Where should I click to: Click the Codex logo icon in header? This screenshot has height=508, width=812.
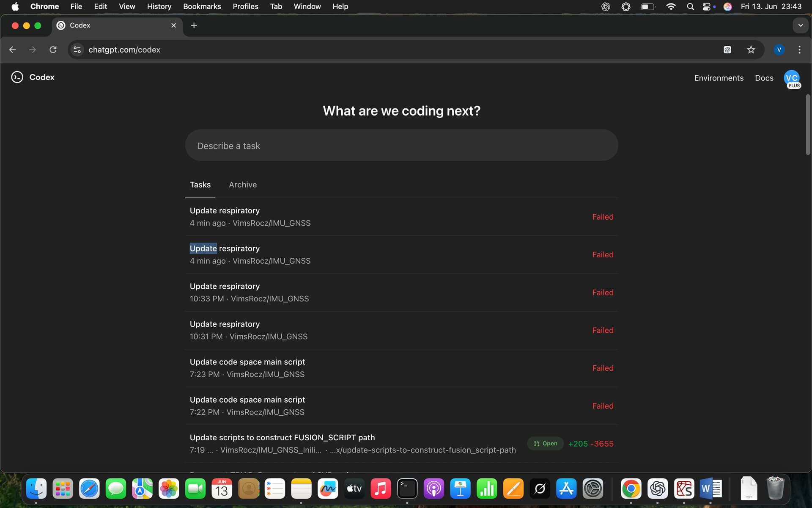17,77
